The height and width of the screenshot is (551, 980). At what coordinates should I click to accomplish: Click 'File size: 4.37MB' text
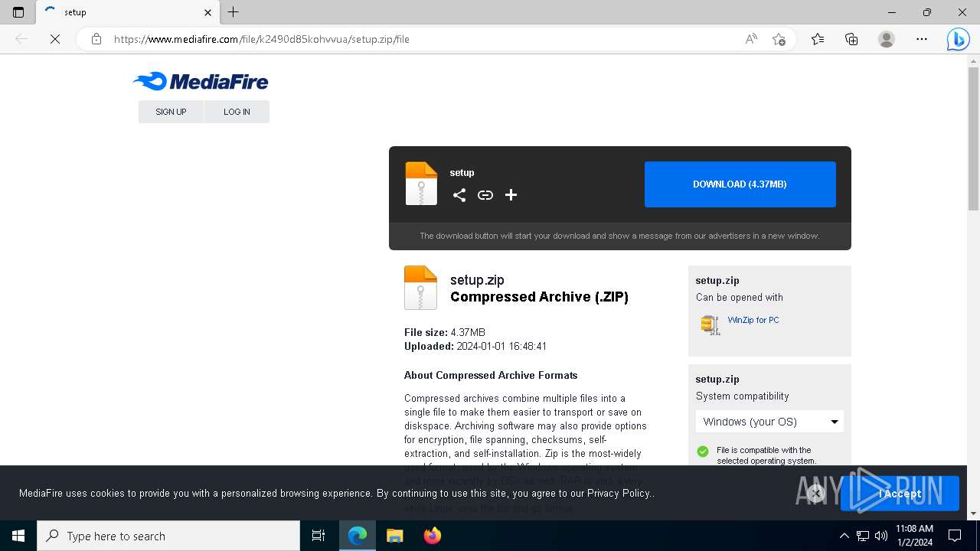pos(445,333)
